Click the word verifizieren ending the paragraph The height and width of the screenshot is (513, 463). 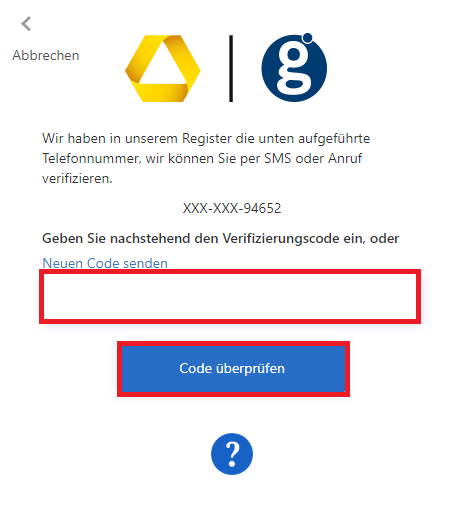coord(77,179)
